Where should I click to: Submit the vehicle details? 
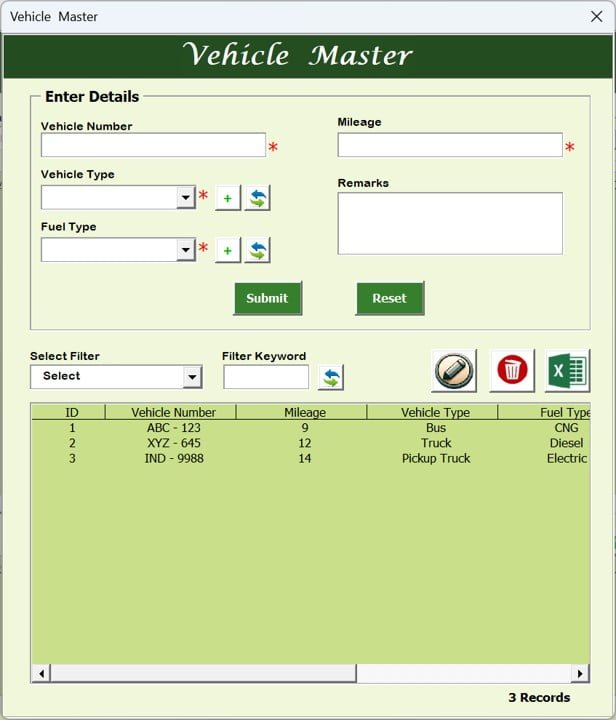click(x=268, y=298)
